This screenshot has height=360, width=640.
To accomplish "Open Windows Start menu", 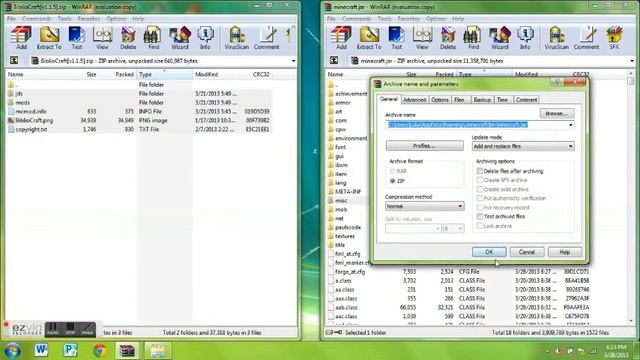I will tap(12, 350).
